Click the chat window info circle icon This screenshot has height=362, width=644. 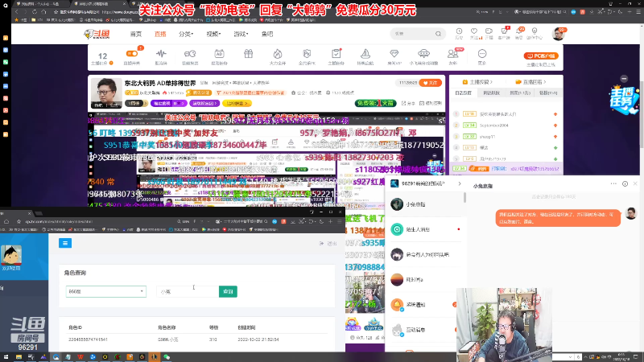click(x=625, y=184)
